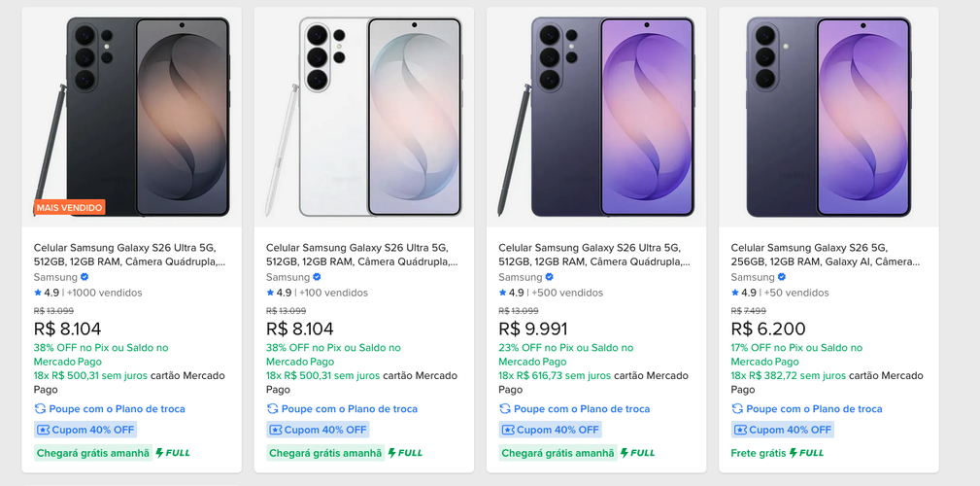Image resolution: width=980 pixels, height=486 pixels.
Task: Click the orange MAIS VENDIDO badge
Action: pyautogui.click(x=69, y=207)
